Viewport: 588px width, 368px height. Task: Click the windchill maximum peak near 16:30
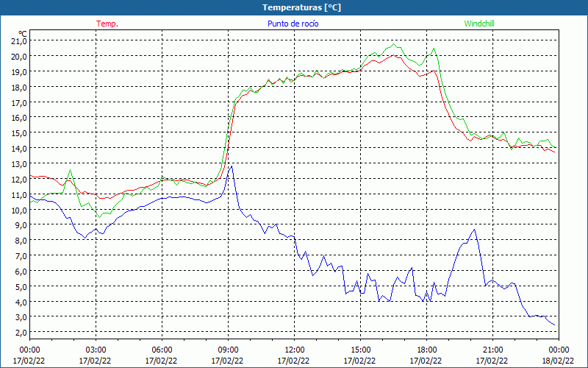point(393,44)
